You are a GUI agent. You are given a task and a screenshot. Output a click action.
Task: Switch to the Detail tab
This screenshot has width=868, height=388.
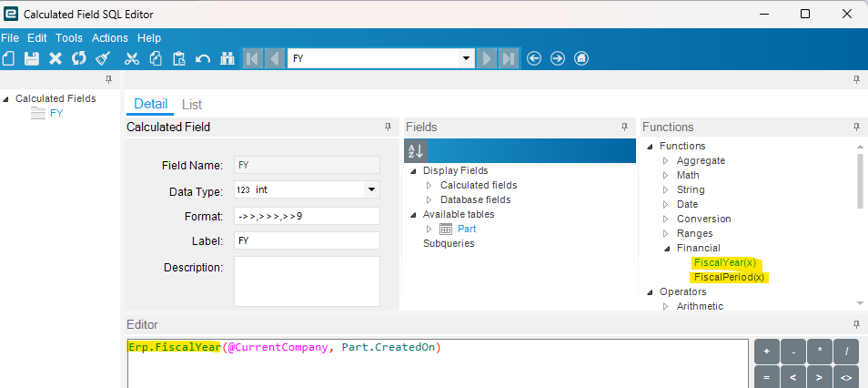point(150,104)
